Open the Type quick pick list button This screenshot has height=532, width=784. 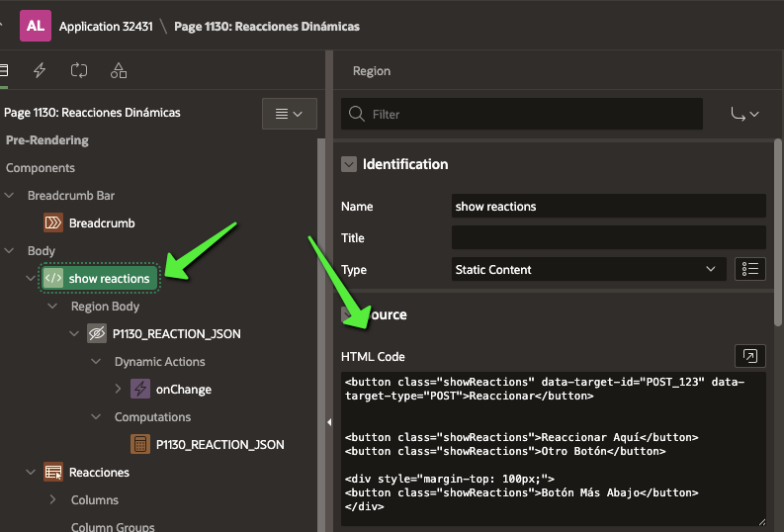click(750, 269)
